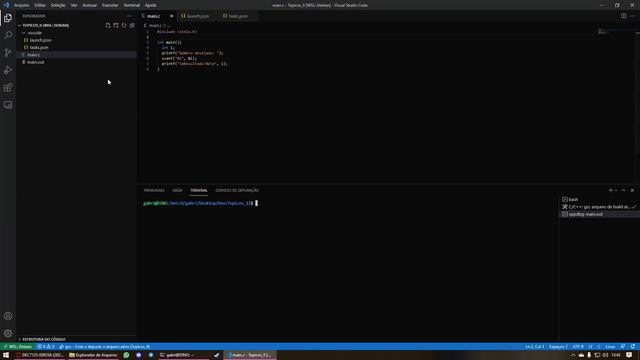The width and height of the screenshot is (640, 360).
Task: Open the Source Control view
Action: click(x=8, y=53)
